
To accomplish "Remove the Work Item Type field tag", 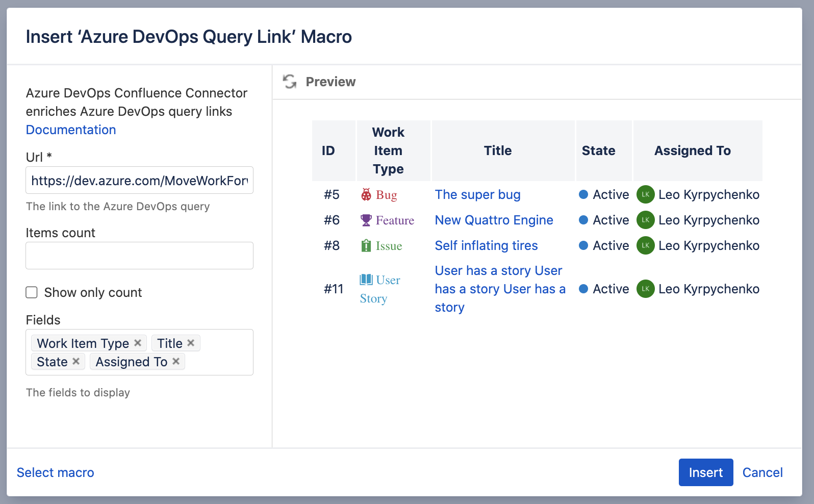I will (x=138, y=343).
